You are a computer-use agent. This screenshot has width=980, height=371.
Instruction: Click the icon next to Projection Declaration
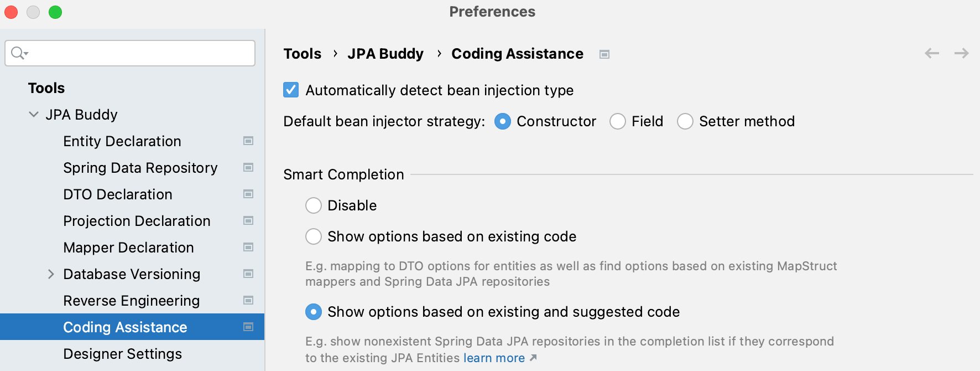(x=248, y=221)
